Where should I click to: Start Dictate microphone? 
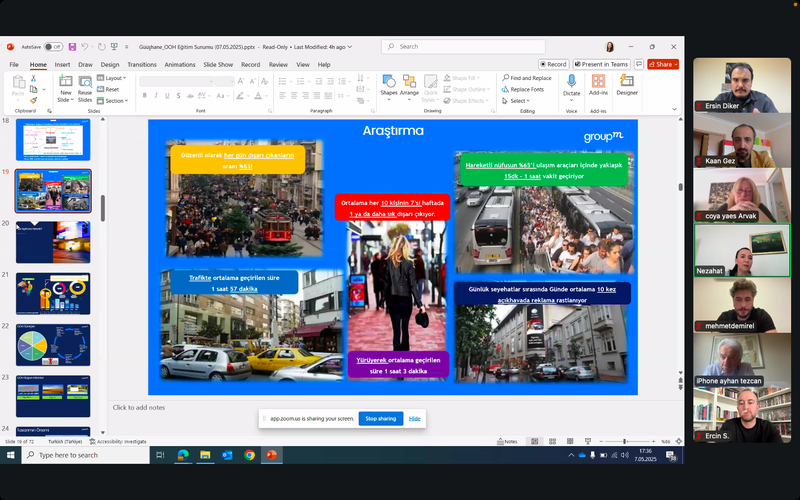[x=571, y=86]
